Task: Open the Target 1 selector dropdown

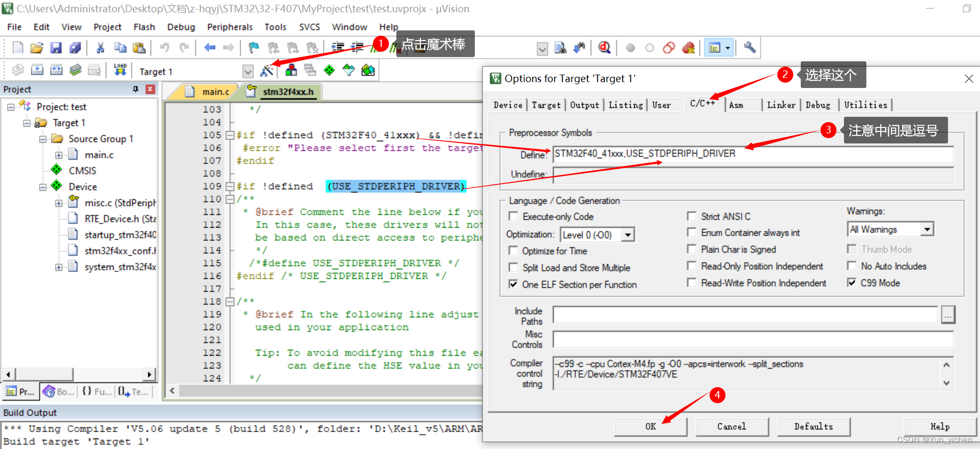Action: tap(248, 71)
